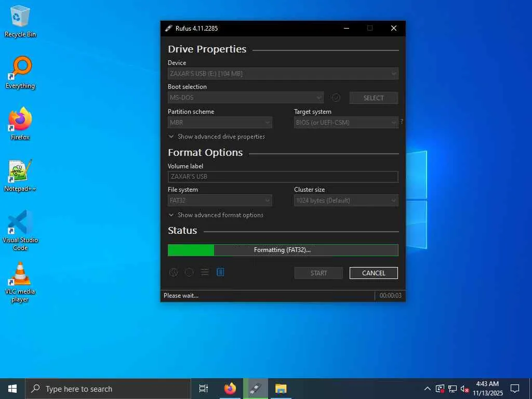
Task: Click the security alert tray icon
Action: click(x=440, y=389)
